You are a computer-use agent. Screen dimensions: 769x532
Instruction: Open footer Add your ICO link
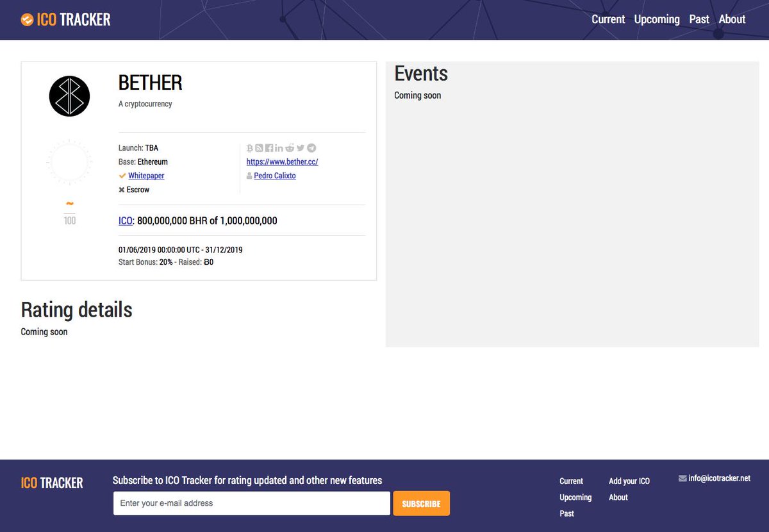(x=629, y=481)
